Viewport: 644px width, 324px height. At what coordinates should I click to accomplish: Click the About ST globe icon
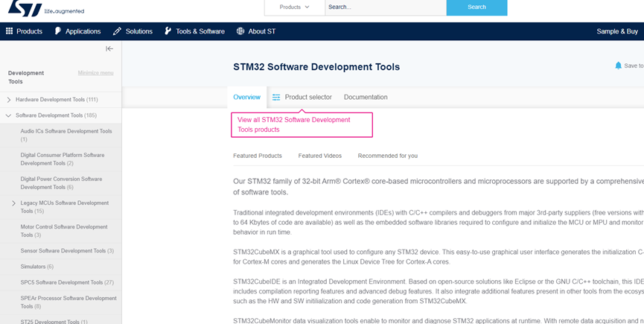240,31
